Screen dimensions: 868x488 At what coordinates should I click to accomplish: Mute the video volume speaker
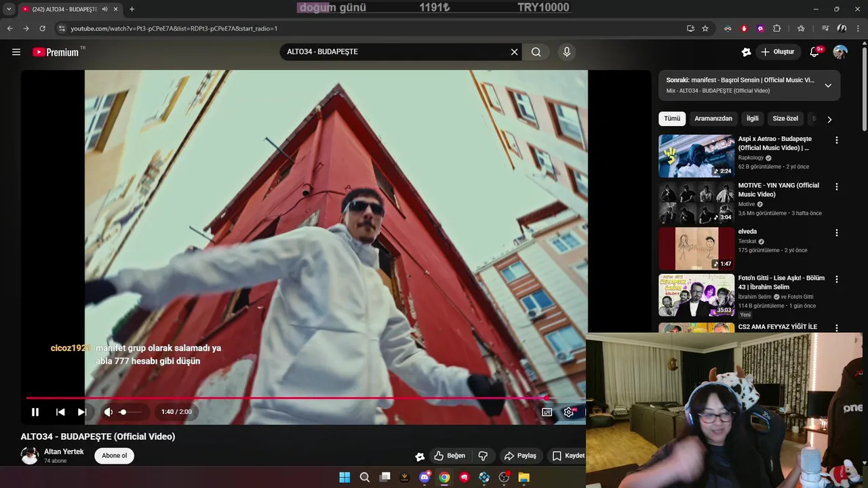coord(108,411)
